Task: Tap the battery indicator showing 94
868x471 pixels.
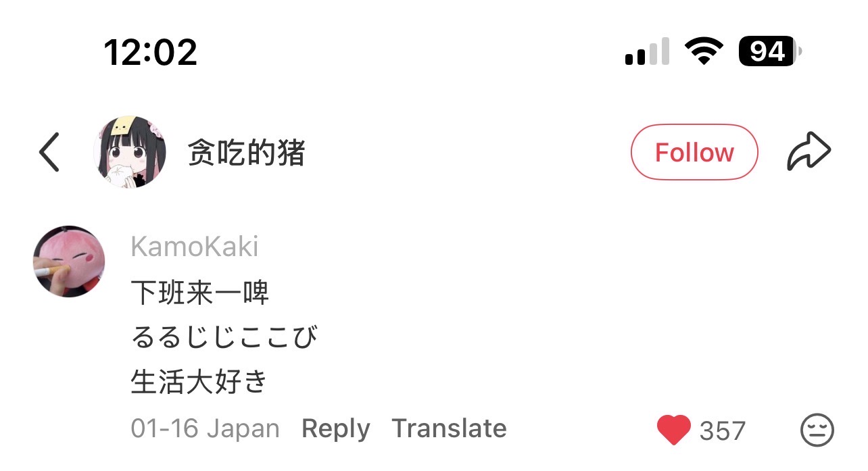Action: [769, 52]
